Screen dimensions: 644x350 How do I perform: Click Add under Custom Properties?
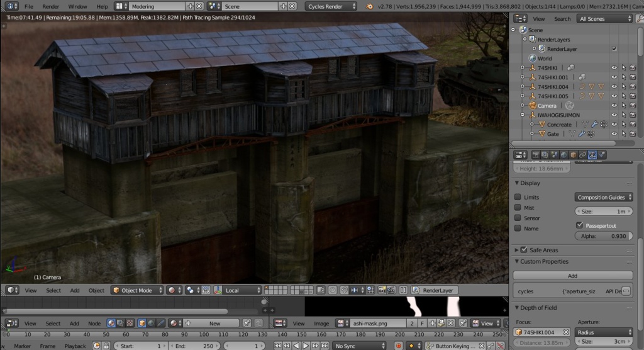point(572,276)
